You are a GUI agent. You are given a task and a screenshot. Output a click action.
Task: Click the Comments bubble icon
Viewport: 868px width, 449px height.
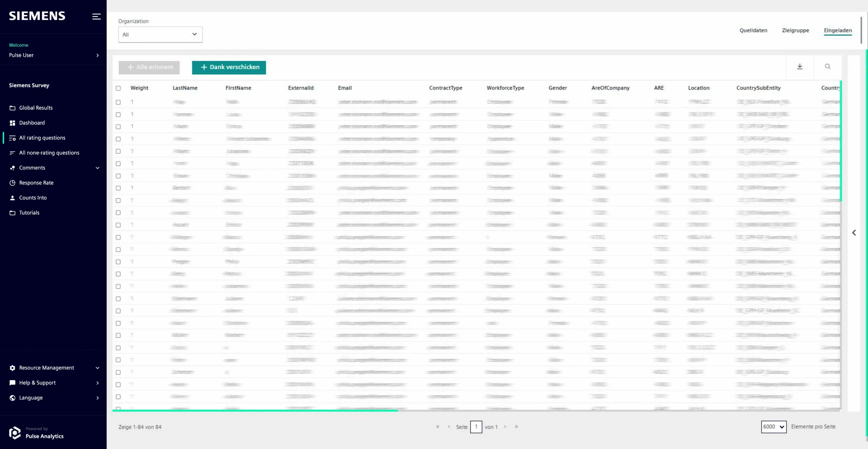[x=13, y=168]
